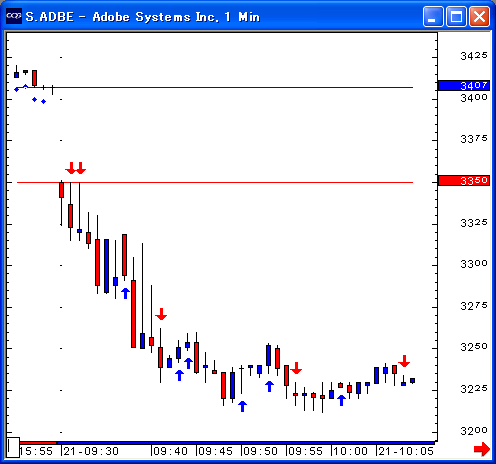Click the 3425 price axis label
The image size is (496, 464).
(x=474, y=56)
